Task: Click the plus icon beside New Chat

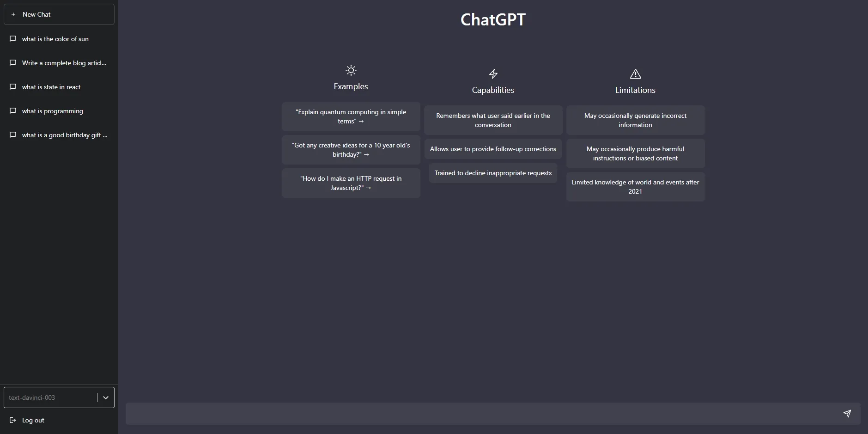Action: (x=13, y=14)
